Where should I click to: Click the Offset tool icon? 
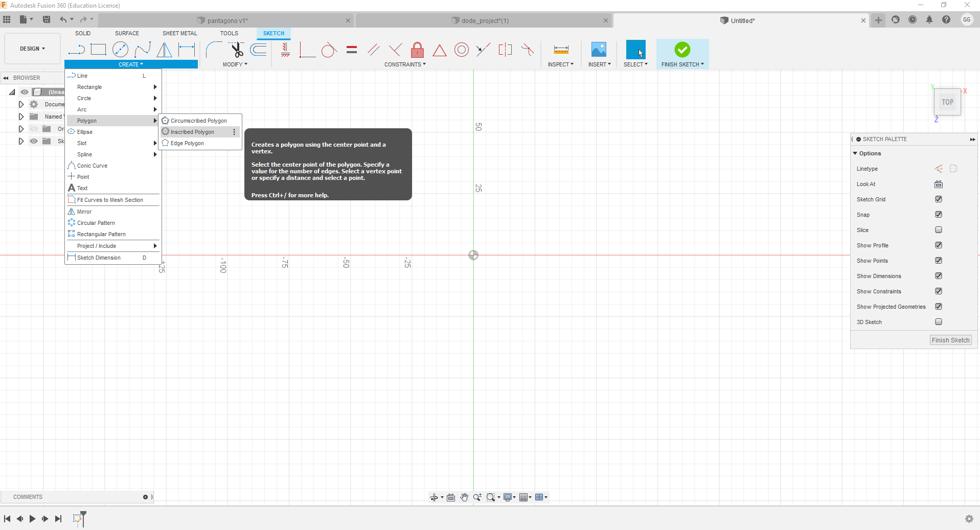click(259, 50)
